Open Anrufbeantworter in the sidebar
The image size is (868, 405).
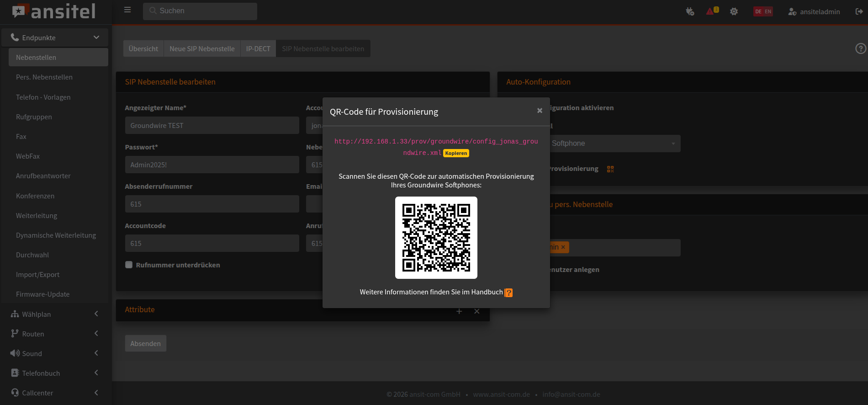pos(58,176)
